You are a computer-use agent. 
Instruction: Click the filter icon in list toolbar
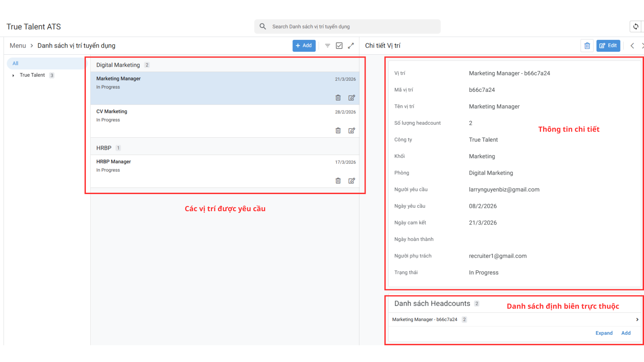[328, 46]
